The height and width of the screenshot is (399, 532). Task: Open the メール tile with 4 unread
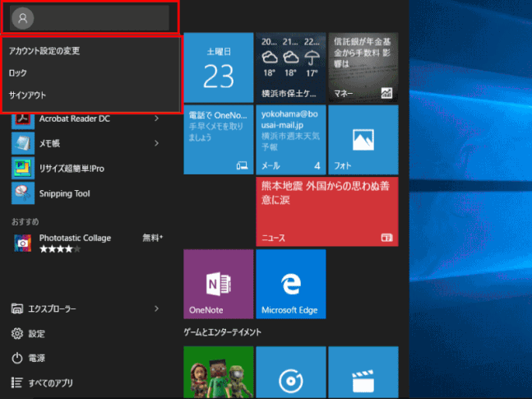click(291, 140)
